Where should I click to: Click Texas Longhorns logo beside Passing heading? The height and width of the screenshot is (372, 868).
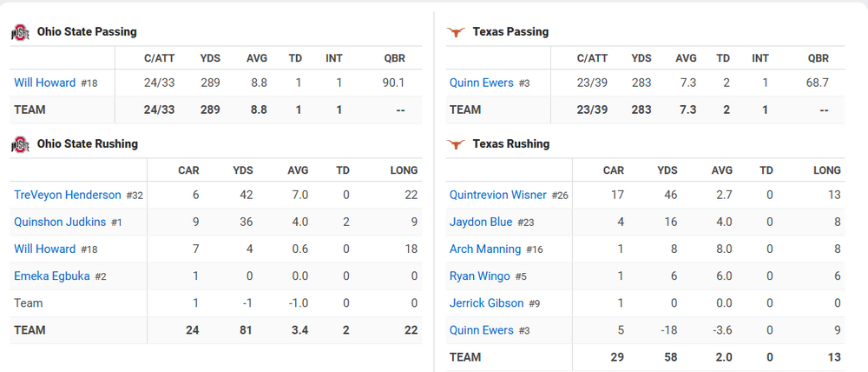coord(456,32)
